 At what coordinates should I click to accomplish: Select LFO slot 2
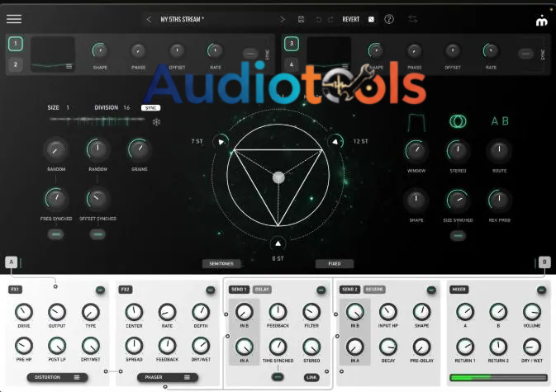click(15, 64)
